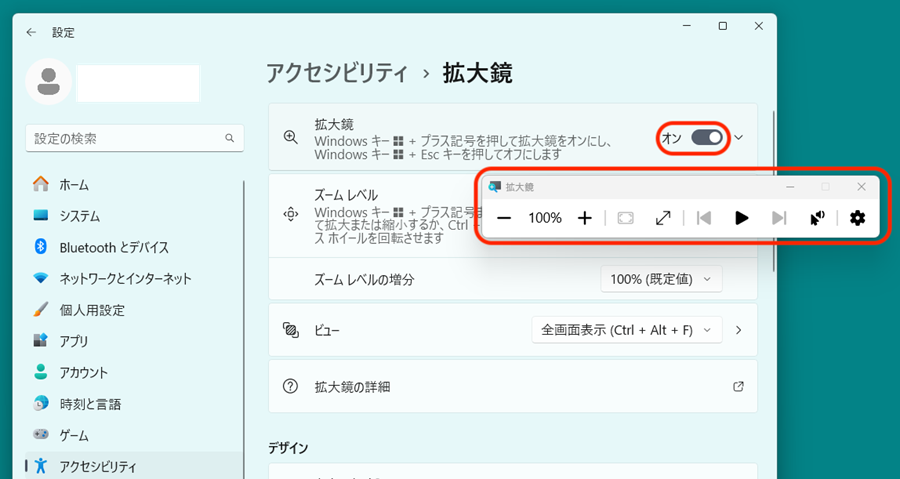Image resolution: width=900 pixels, height=479 pixels.
Task: Select Bluetooth とデバイス in the sidebar
Action: click(114, 247)
